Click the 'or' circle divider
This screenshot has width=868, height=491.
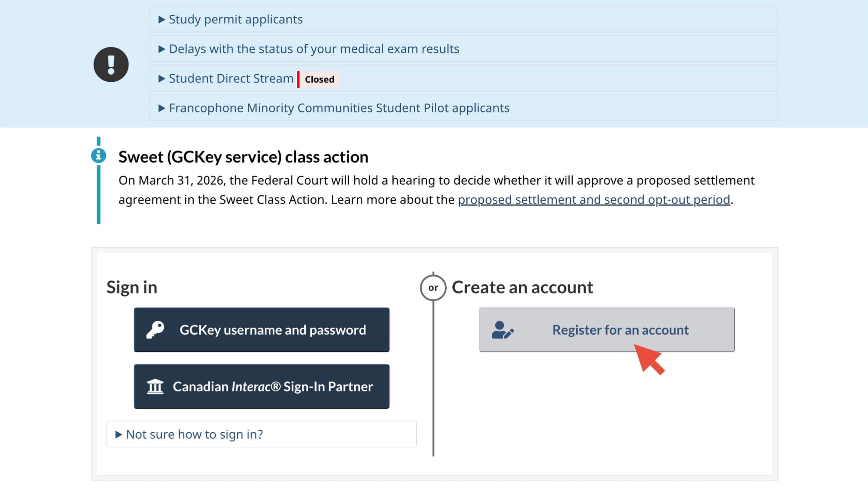[x=433, y=288]
